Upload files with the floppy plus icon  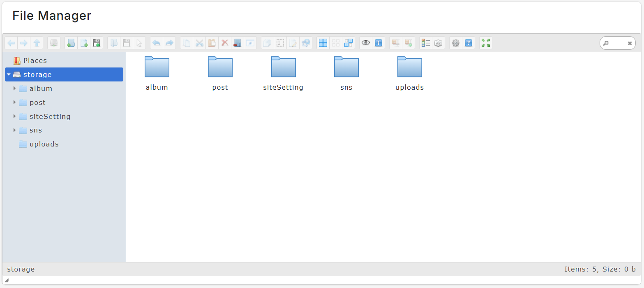[97, 43]
